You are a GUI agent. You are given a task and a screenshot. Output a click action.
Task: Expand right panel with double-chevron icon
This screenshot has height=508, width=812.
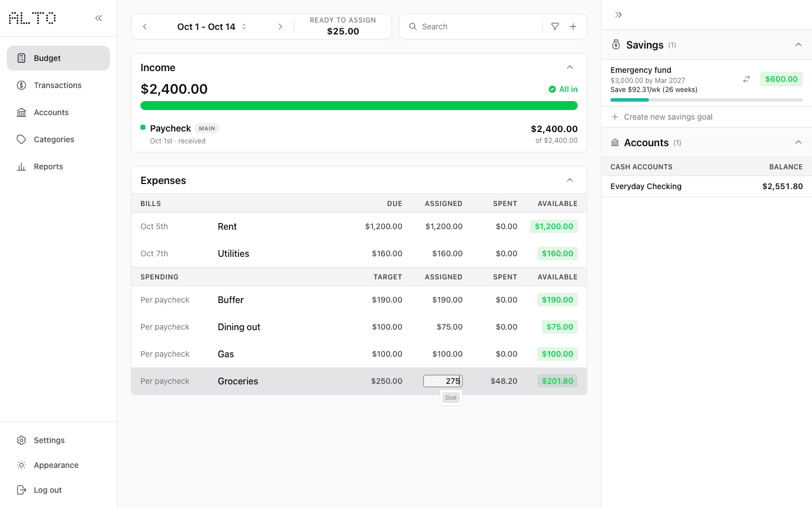619,15
